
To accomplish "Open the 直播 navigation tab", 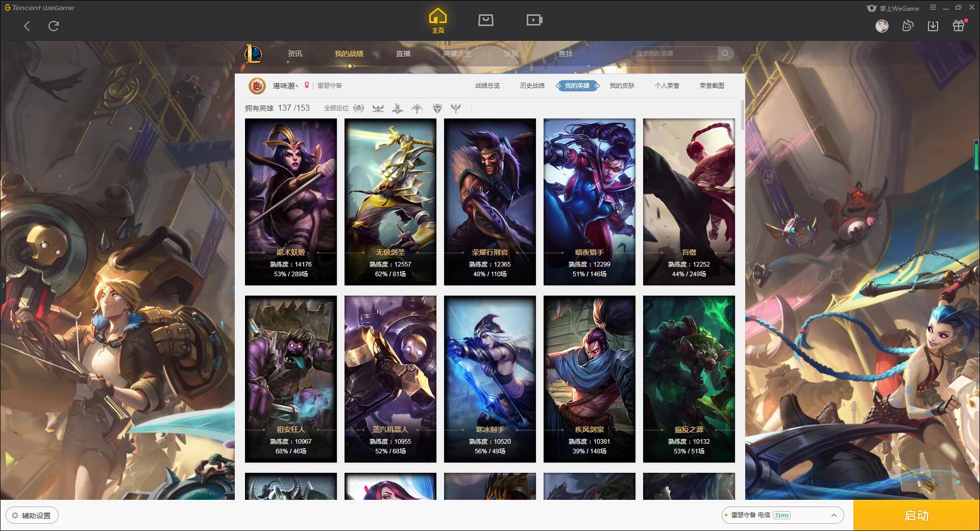I will pyautogui.click(x=403, y=54).
